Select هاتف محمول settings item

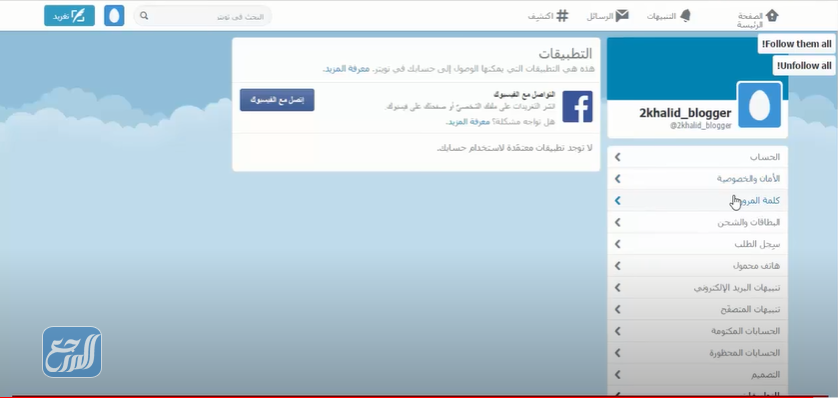click(697, 266)
